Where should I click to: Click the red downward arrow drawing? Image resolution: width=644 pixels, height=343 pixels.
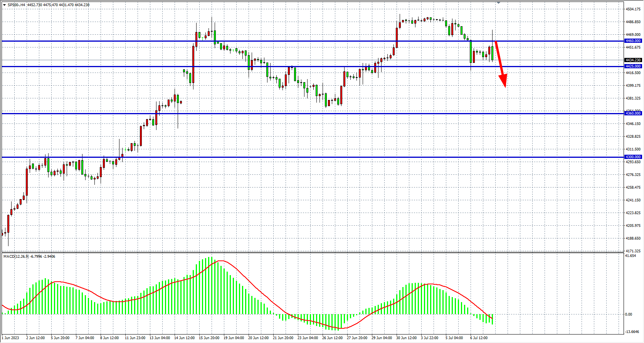500,64
